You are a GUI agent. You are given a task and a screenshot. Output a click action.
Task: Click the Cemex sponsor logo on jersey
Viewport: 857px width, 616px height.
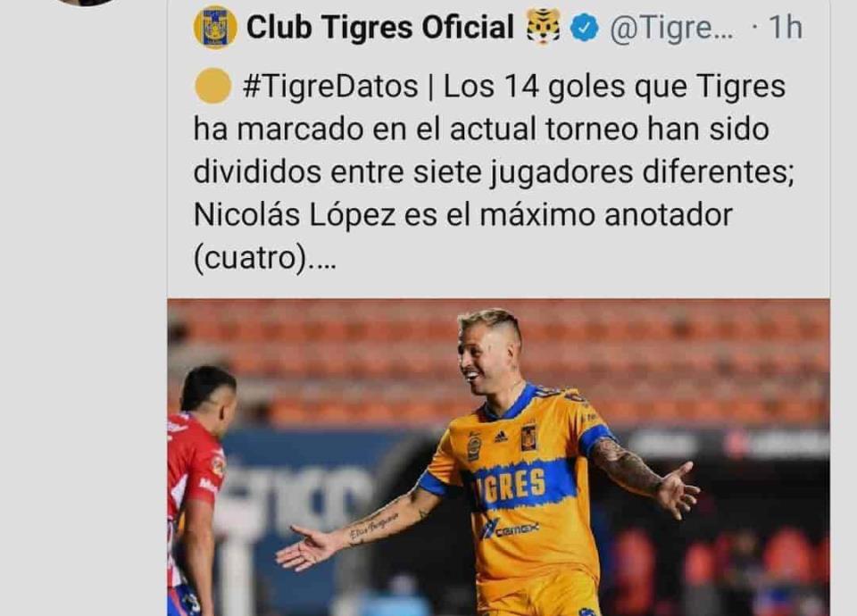510,529
